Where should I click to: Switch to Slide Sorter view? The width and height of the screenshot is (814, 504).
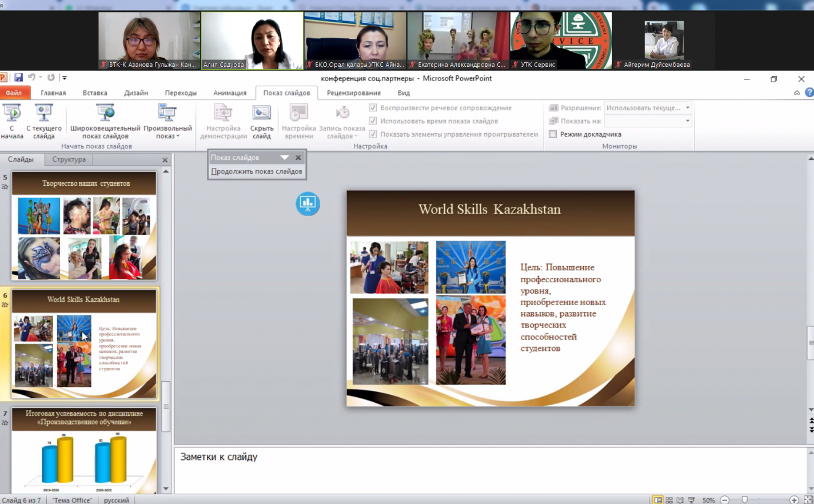(x=669, y=500)
